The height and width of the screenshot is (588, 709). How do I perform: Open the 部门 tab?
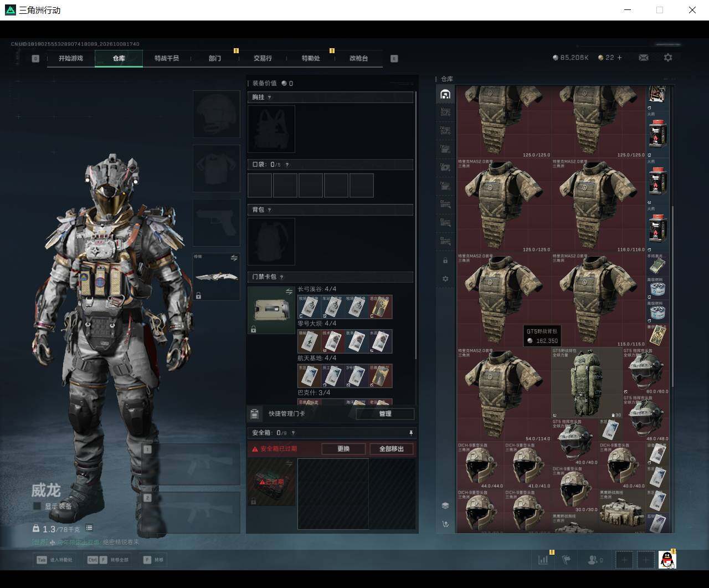click(x=215, y=58)
